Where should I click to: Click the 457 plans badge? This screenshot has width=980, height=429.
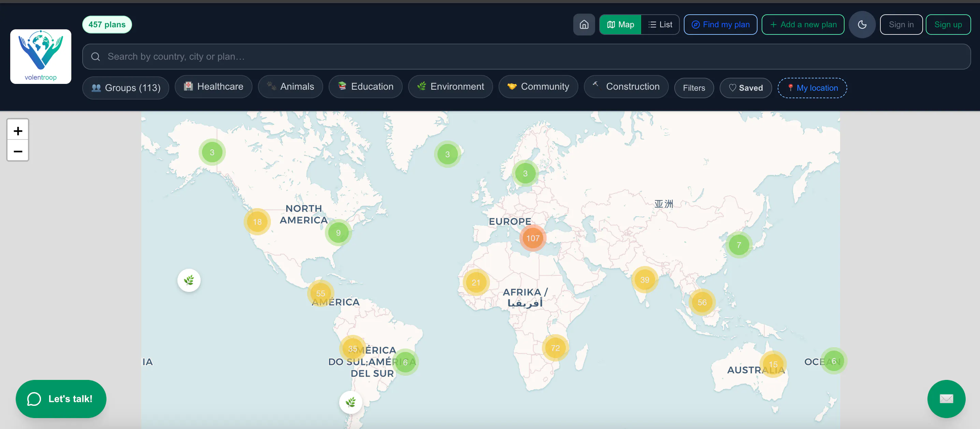(x=107, y=25)
